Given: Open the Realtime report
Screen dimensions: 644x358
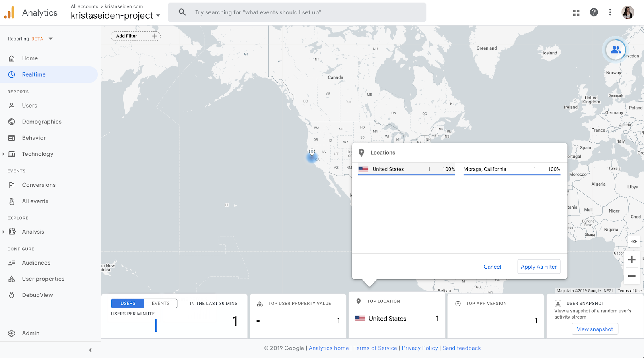Looking at the screenshot, I should coord(34,74).
